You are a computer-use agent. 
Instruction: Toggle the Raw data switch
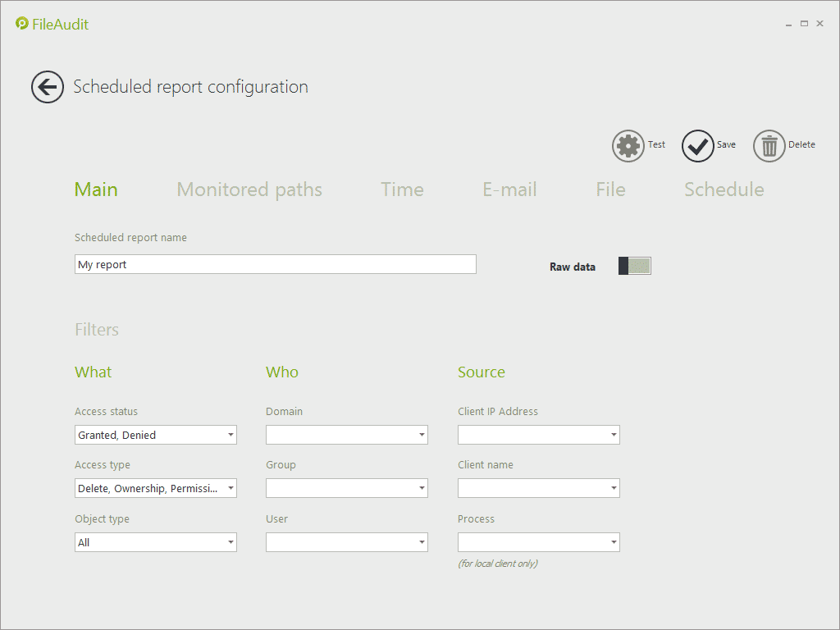pyautogui.click(x=634, y=266)
